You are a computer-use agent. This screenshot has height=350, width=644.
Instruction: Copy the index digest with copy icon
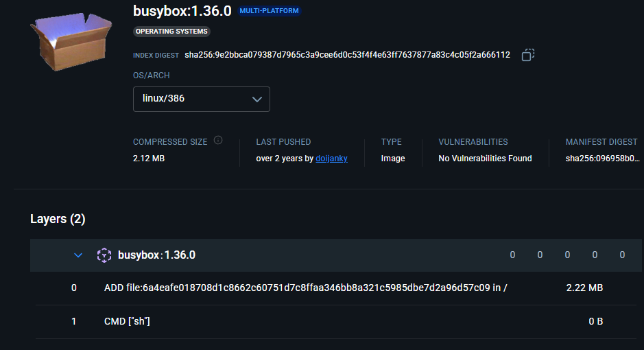tap(528, 55)
